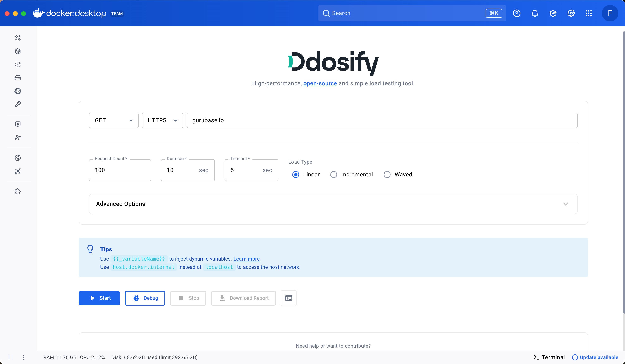Image resolution: width=625 pixels, height=364 pixels.
Task: Open the Kubernetes helm wheel icon
Action: pos(18,91)
